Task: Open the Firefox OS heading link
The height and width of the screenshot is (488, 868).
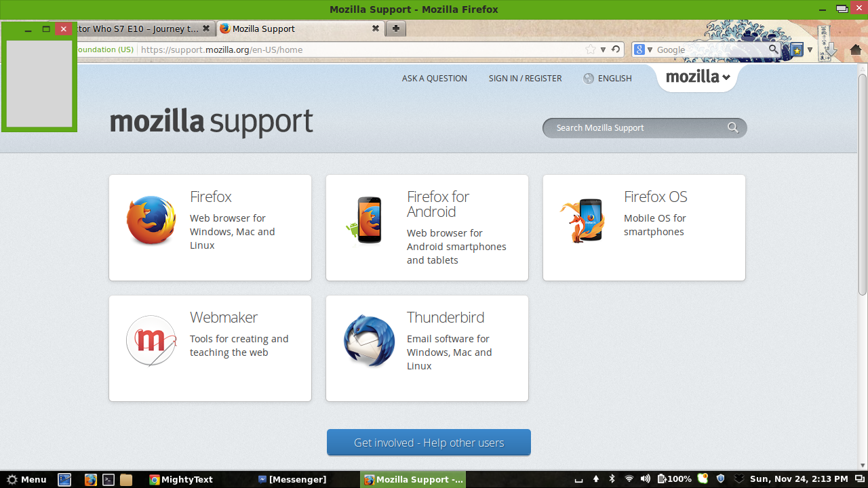Action: (656, 197)
